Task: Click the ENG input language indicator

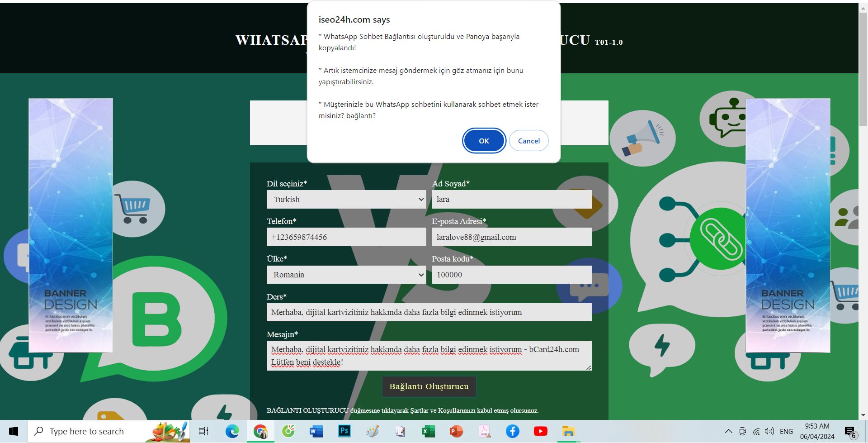Action: tap(786, 431)
